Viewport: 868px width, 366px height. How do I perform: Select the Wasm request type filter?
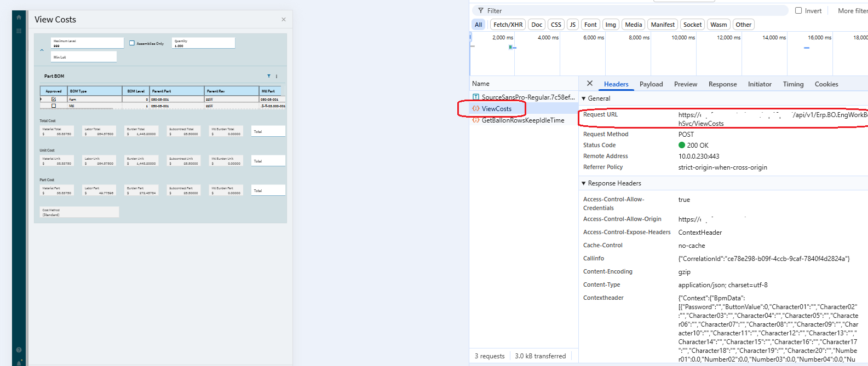718,25
